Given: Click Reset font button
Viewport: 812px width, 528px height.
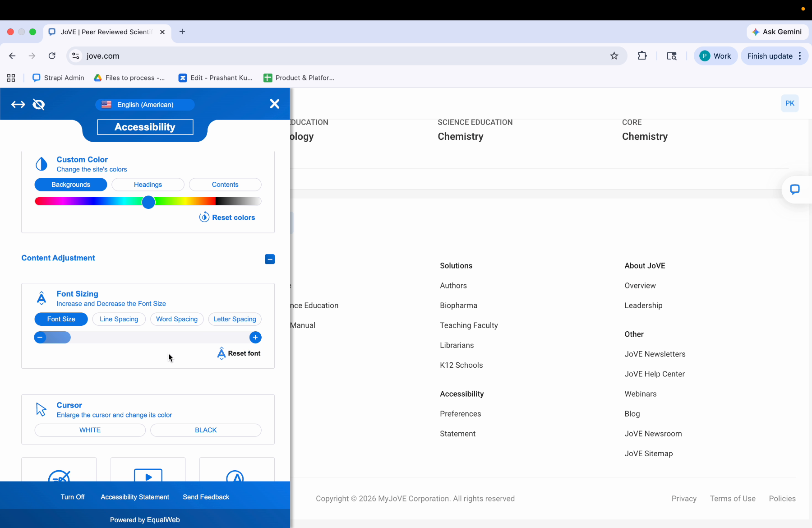Looking at the screenshot, I should [239, 353].
